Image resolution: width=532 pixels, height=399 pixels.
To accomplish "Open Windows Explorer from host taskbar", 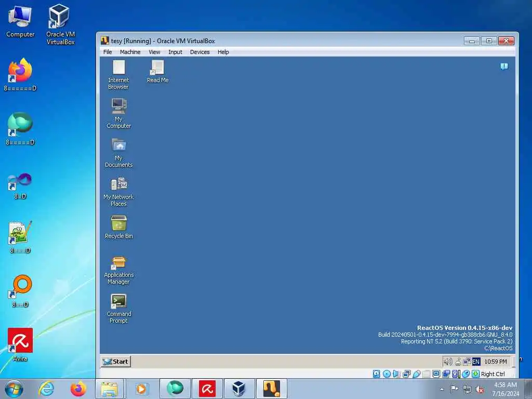I will pos(109,389).
